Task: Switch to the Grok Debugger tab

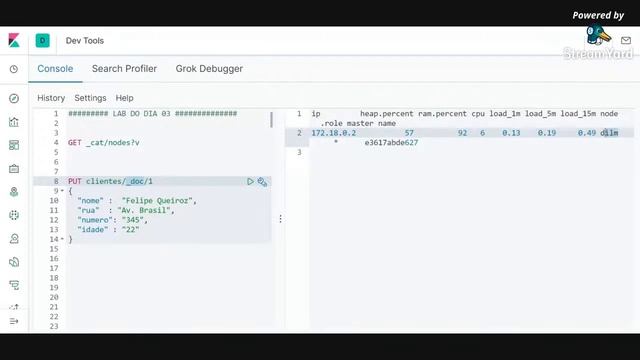Action: pyautogui.click(x=209, y=69)
